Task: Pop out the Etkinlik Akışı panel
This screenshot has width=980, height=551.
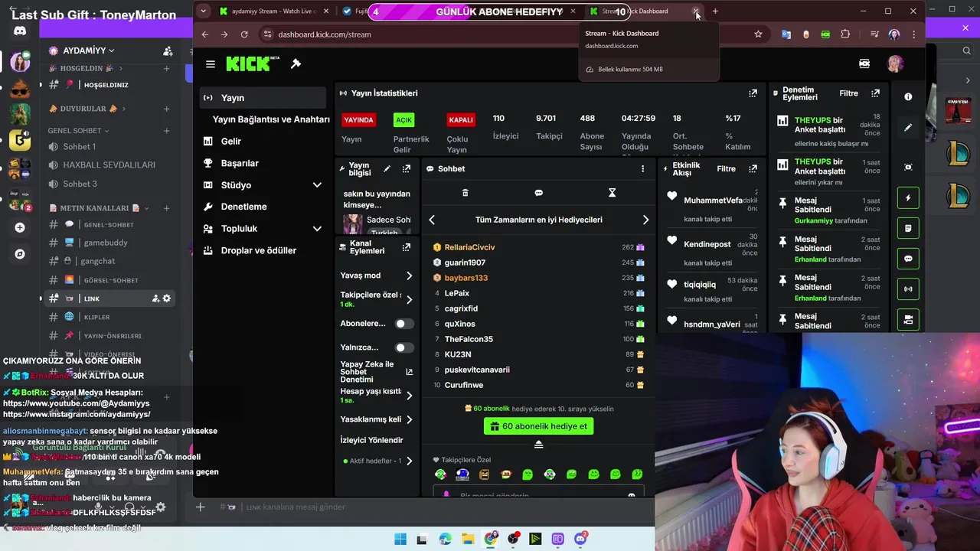Action: point(753,168)
